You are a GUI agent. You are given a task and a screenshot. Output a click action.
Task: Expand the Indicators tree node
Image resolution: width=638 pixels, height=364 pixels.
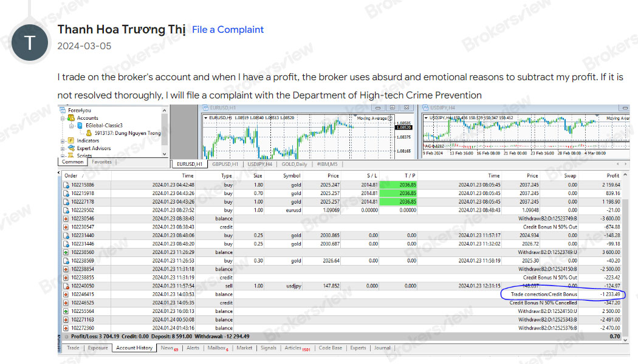pyautogui.click(x=63, y=140)
